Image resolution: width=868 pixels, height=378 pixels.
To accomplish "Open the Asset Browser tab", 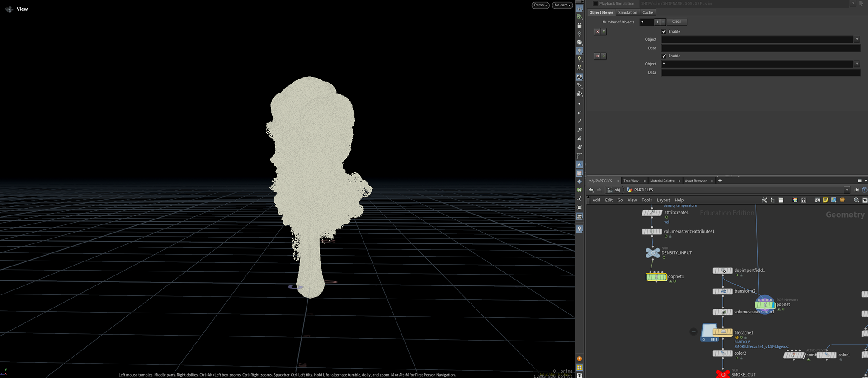I will click(x=695, y=181).
